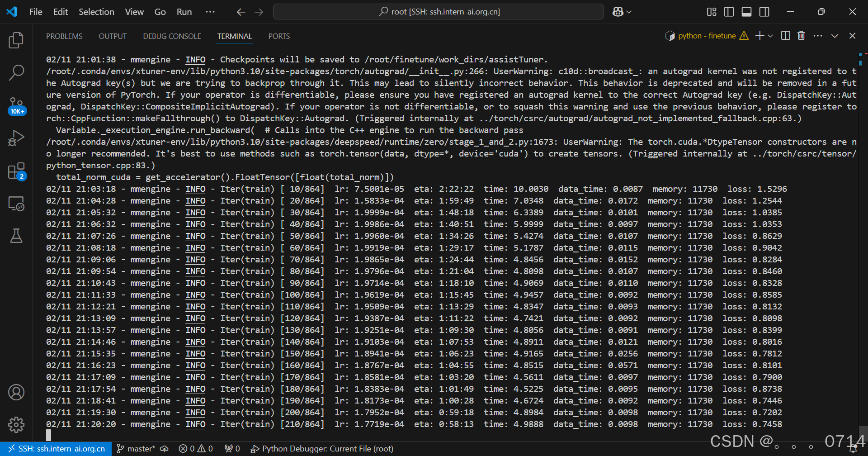Image resolution: width=868 pixels, height=456 pixels.
Task: Open the Extensions view with badge 2
Action: (x=16, y=171)
